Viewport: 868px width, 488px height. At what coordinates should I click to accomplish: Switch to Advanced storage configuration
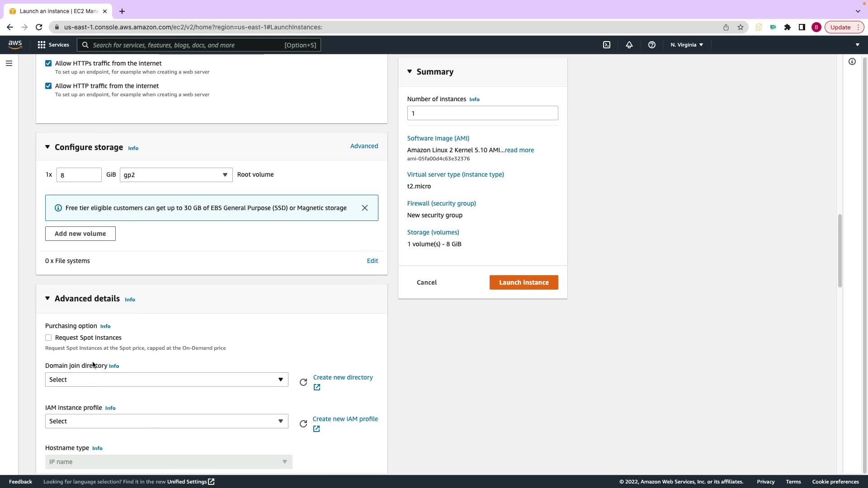pyautogui.click(x=364, y=146)
